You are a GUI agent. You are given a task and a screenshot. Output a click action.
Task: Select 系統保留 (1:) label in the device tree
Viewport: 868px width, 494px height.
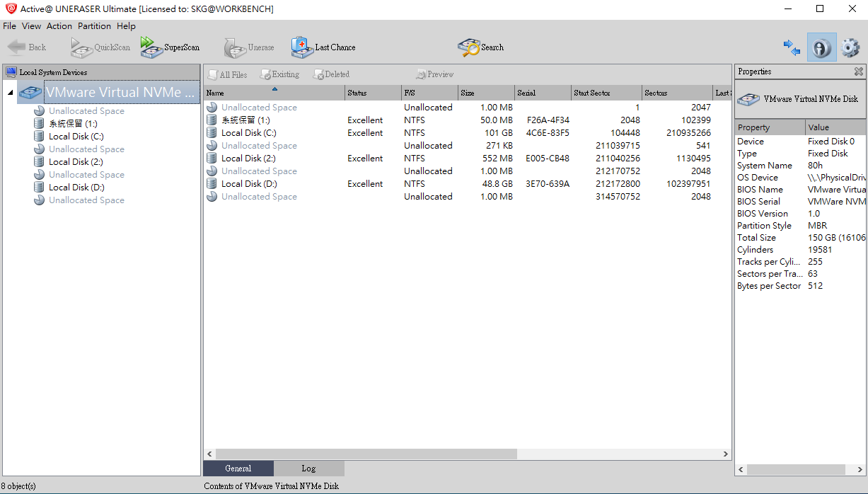point(73,124)
